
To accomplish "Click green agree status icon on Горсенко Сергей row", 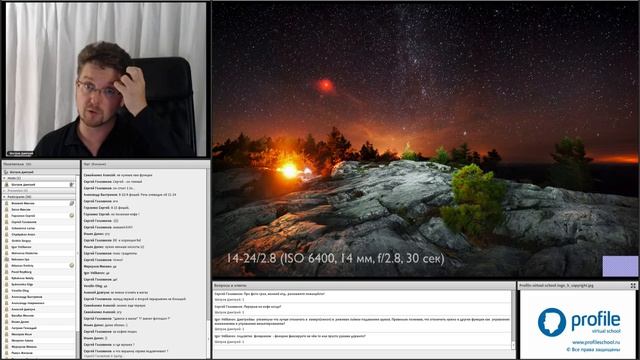I will [x=71, y=216].
